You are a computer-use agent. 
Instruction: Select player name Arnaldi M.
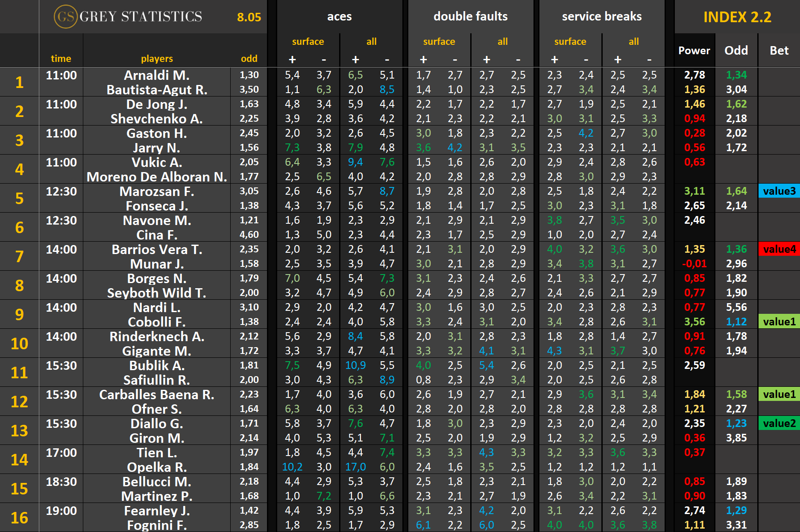click(156, 75)
